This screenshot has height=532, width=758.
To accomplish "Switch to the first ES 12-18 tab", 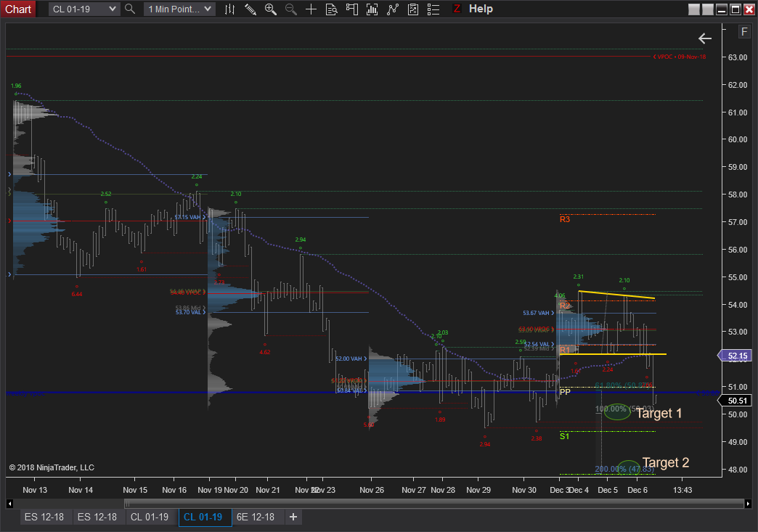I will 44,517.
